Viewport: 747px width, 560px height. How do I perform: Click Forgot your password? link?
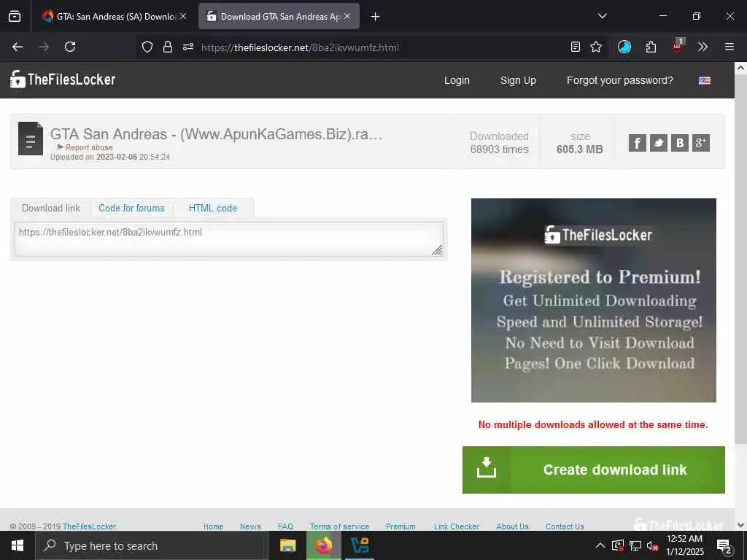(620, 80)
